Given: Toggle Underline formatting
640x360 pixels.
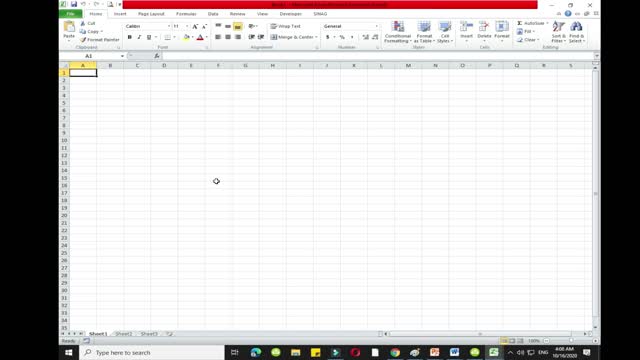Looking at the screenshot, I should pyautogui.click(x=149, y=37).
